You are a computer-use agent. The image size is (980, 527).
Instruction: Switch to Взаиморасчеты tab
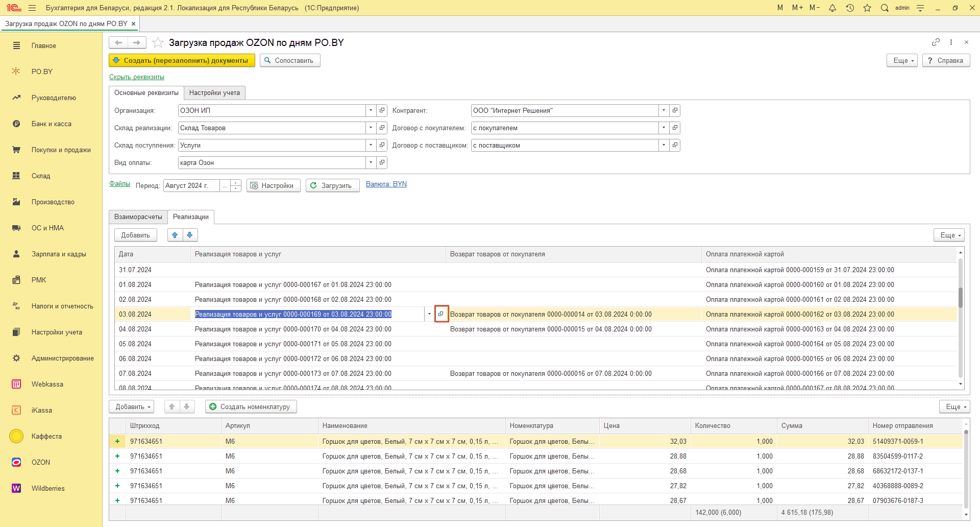[x=138, y=217]
